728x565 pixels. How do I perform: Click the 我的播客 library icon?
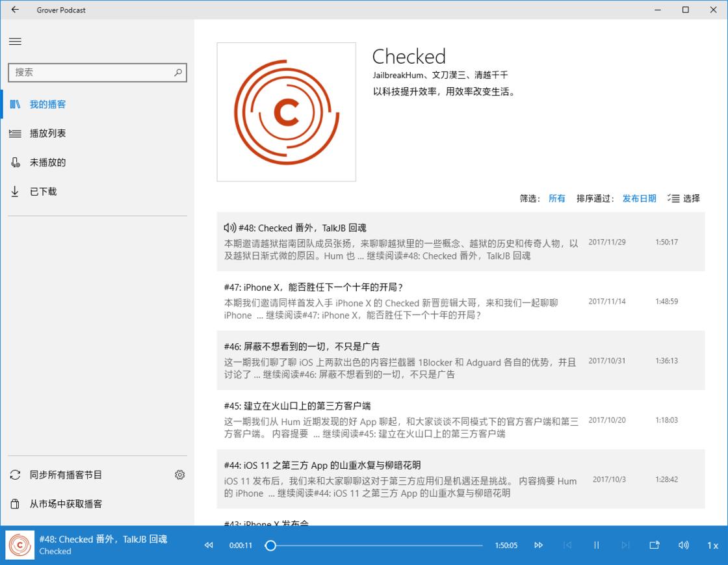point(16,105)
